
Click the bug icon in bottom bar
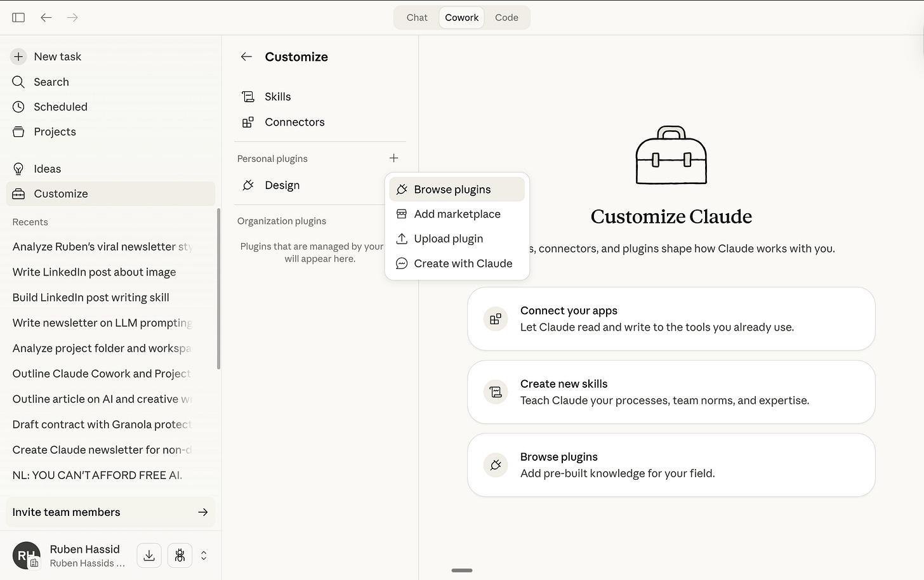click(180, 555)
